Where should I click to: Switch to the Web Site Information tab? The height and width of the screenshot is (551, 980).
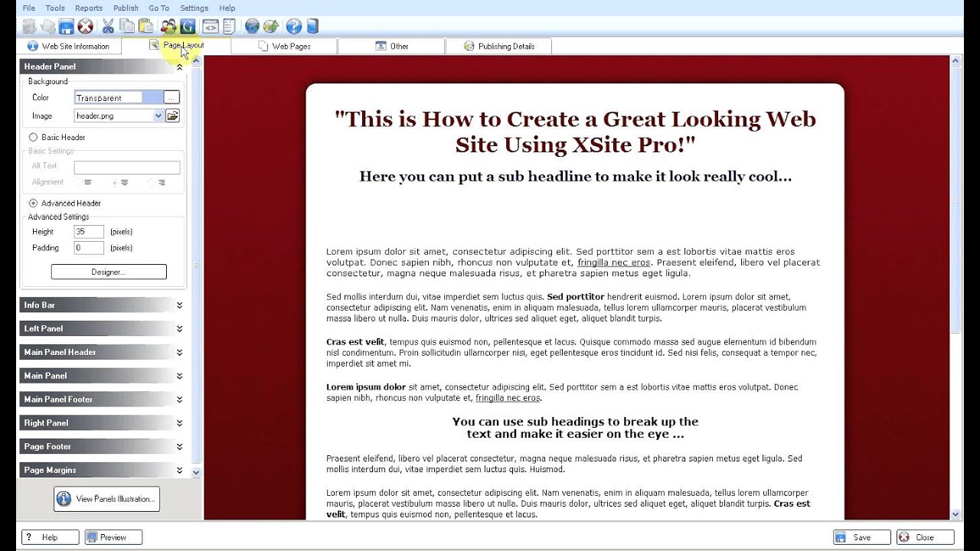69,46
